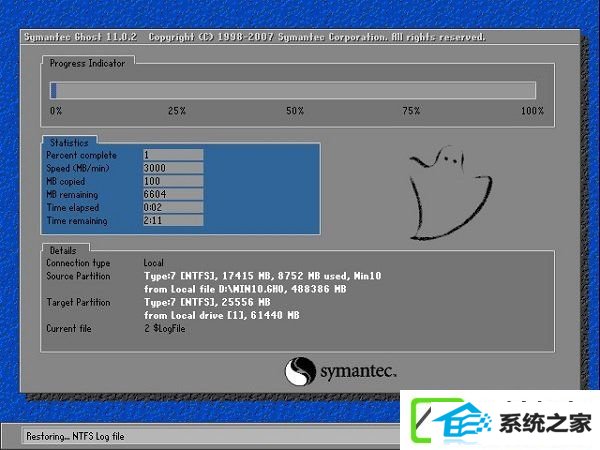600x450 pixels.
Task: Click the Statistics panel tab
Action: [x=69, y=143]
